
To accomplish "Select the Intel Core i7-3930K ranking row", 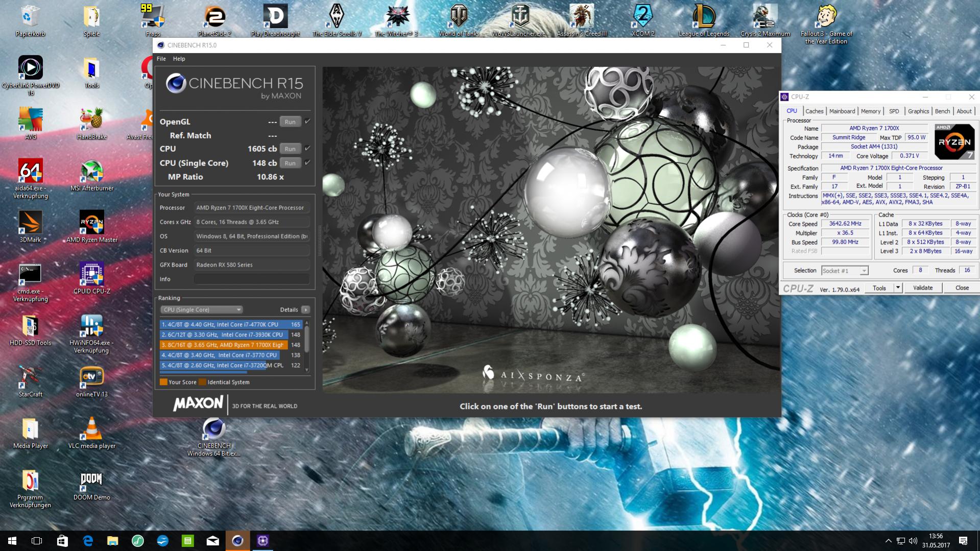I will point(231,335).
